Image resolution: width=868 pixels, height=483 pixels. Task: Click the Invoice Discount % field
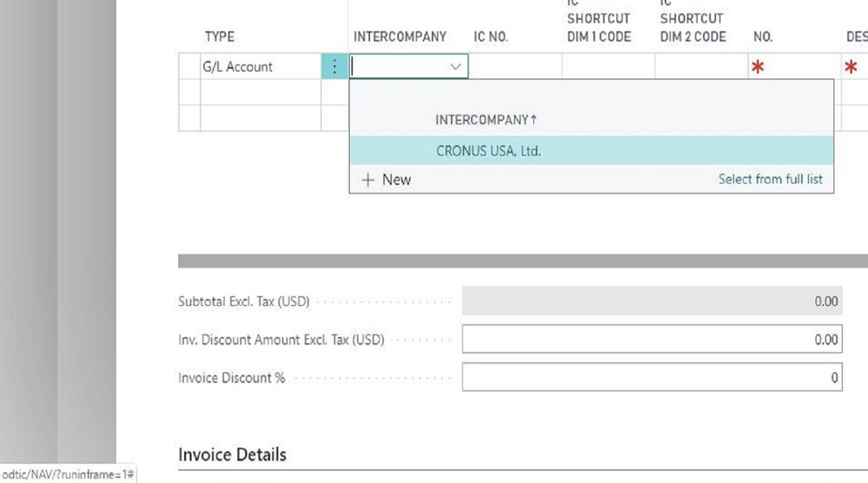652,377
